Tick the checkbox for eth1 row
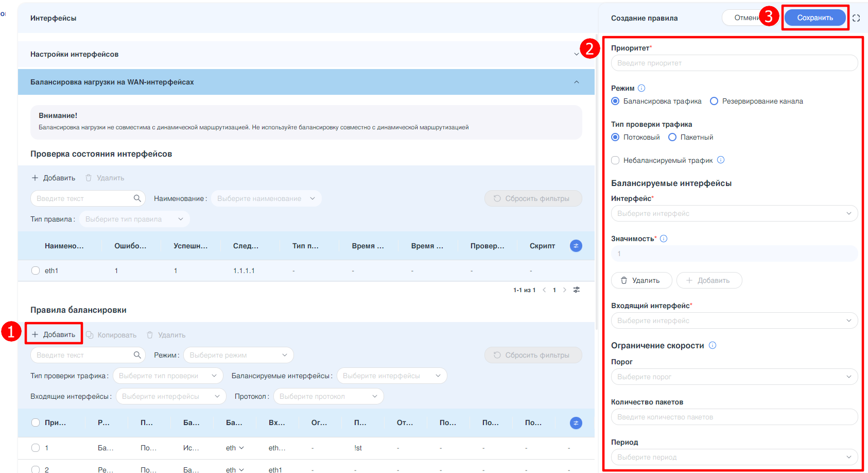The image size is (868, 473). click(36, 271)
